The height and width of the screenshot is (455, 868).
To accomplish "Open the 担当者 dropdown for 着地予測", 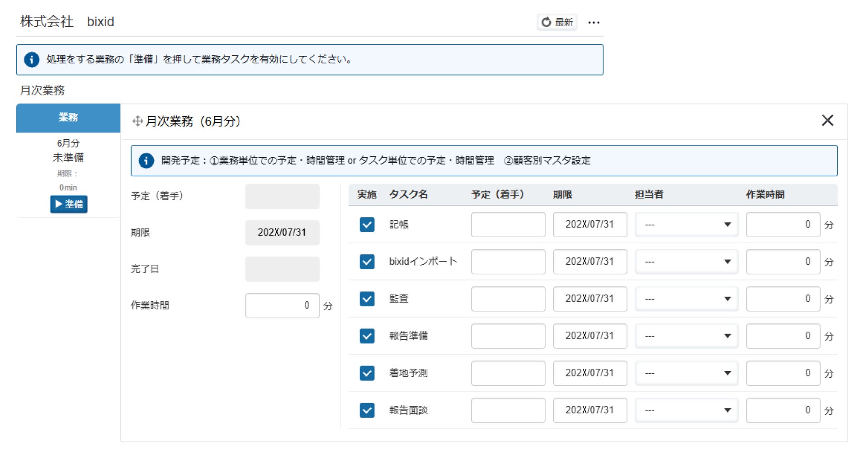I will coord(686,373).
